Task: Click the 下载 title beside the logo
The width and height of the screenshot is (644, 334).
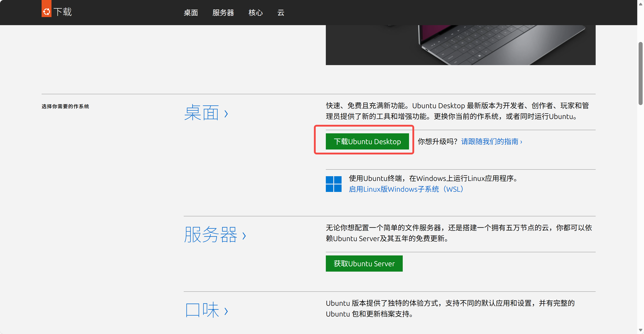Action: [63, 12]
